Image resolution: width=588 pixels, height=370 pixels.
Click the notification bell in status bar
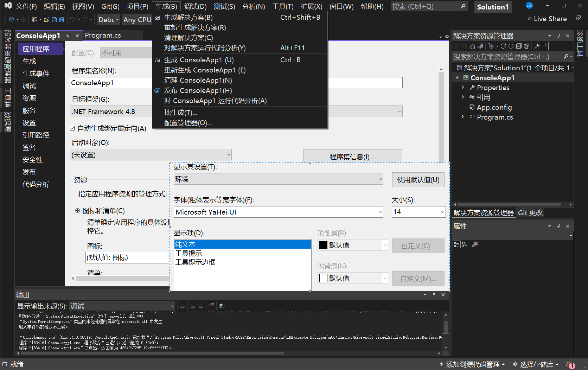(x=570, y=365)
